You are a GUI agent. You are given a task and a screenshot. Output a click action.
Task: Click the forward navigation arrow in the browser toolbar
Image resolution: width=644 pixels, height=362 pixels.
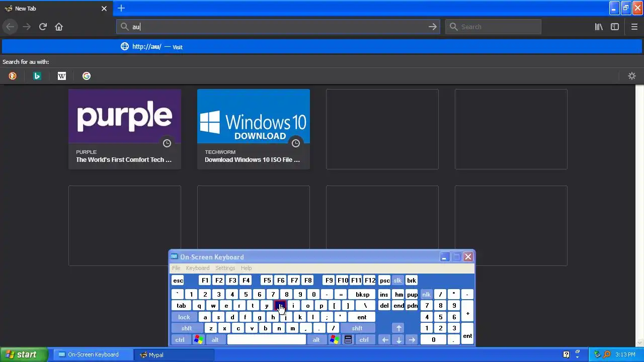(27, 27)
